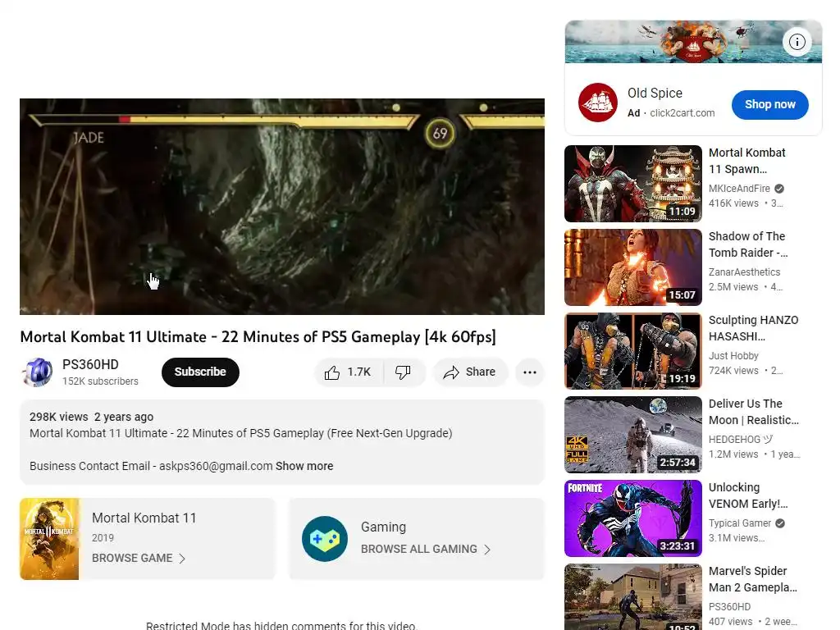Subscribe to the PS360HD channel

coord(200,372)
